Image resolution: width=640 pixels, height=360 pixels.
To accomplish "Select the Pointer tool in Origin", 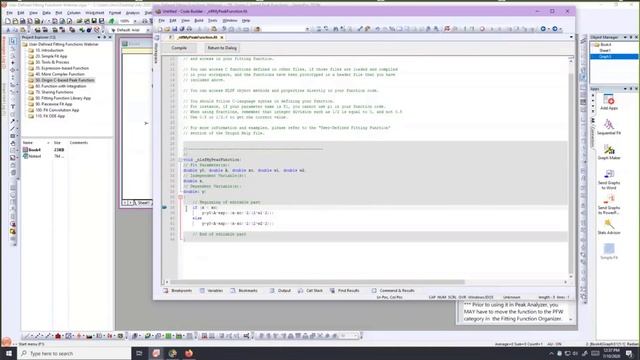I will [13, 41].
